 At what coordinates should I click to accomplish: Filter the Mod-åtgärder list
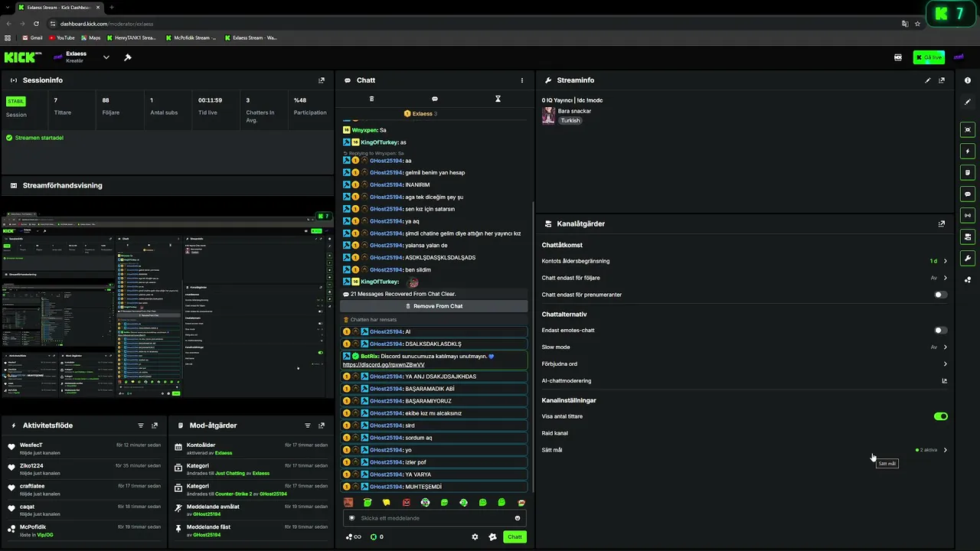point(308,425)
